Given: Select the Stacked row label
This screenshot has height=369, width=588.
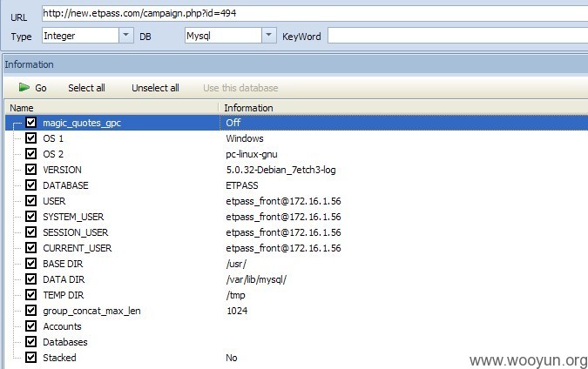Looking at the screenshot, I should pos(59,358).
